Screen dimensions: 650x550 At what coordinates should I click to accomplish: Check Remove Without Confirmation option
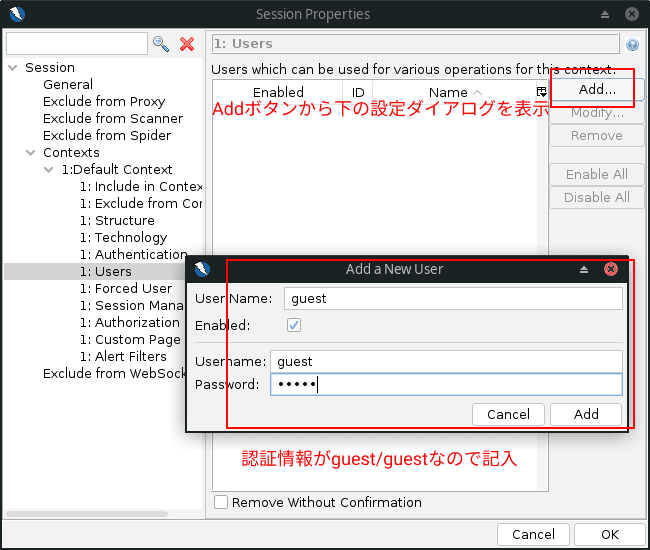[221, 502]
